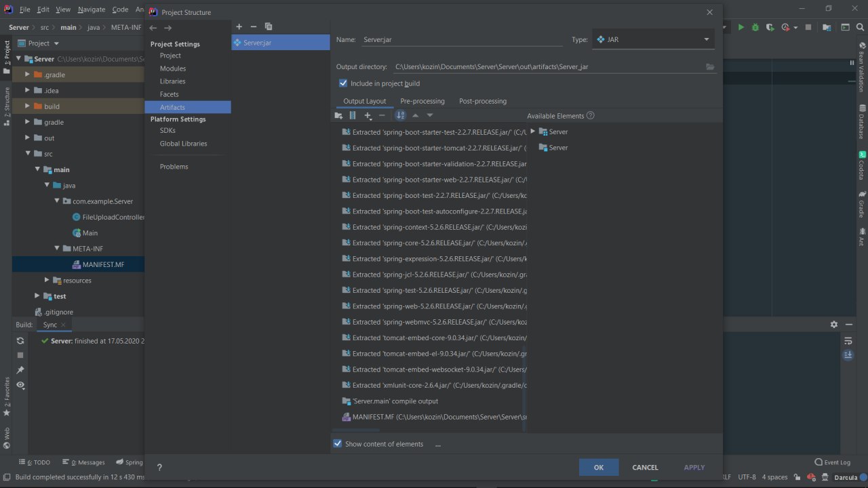
Task: Stop the running process in the toolbar
Action: pos(808,27)
